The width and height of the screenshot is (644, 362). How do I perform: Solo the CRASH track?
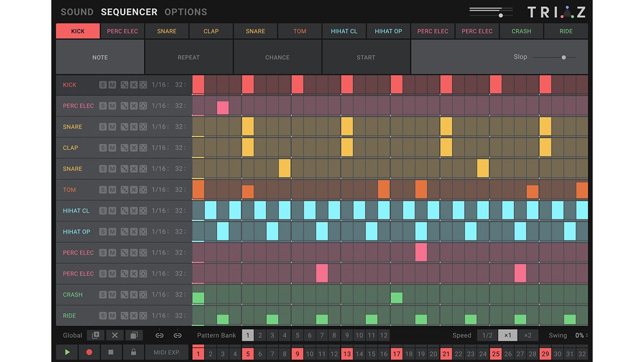pyautogui.click(x=102, y=294)
